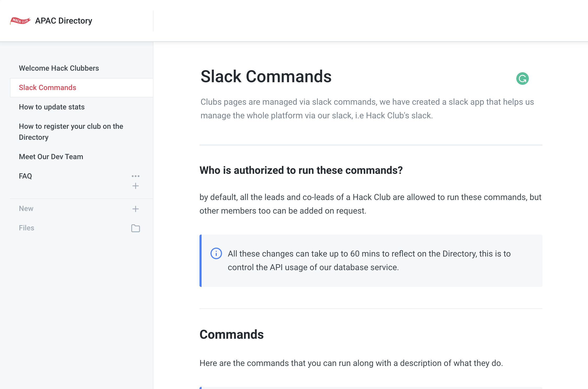Click the info icon in the hint block
This screenshot has width=588, height=389.
[216, 253]
